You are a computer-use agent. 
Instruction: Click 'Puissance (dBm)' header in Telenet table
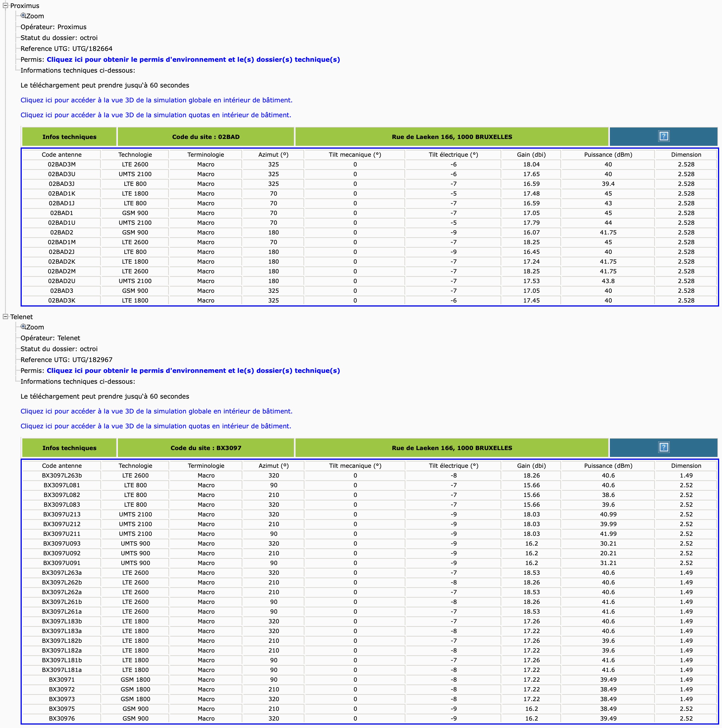pyautogui.click(x=608, y=466)
